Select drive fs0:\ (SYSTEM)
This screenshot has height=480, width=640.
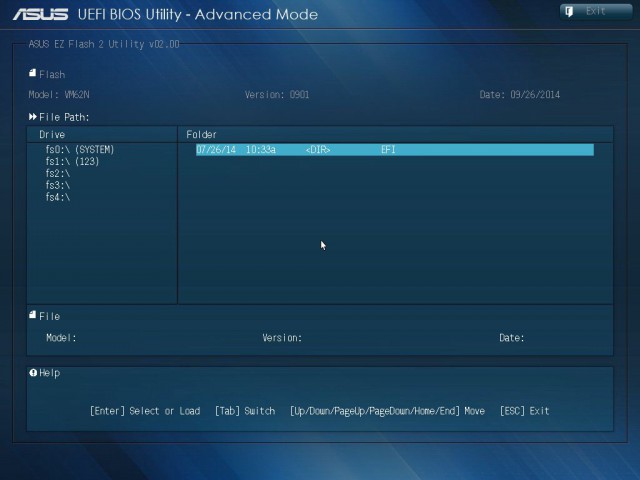tap(80, 149)
